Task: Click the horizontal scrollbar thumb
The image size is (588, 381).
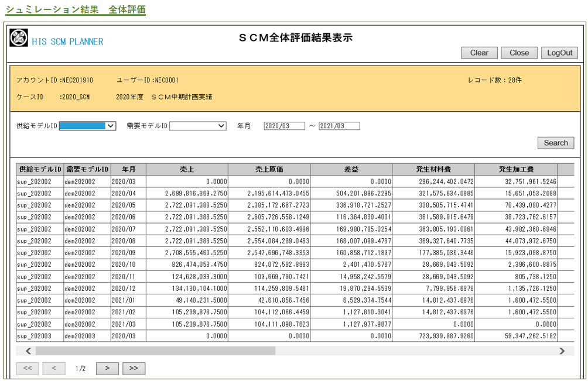Action: [155, 351]
